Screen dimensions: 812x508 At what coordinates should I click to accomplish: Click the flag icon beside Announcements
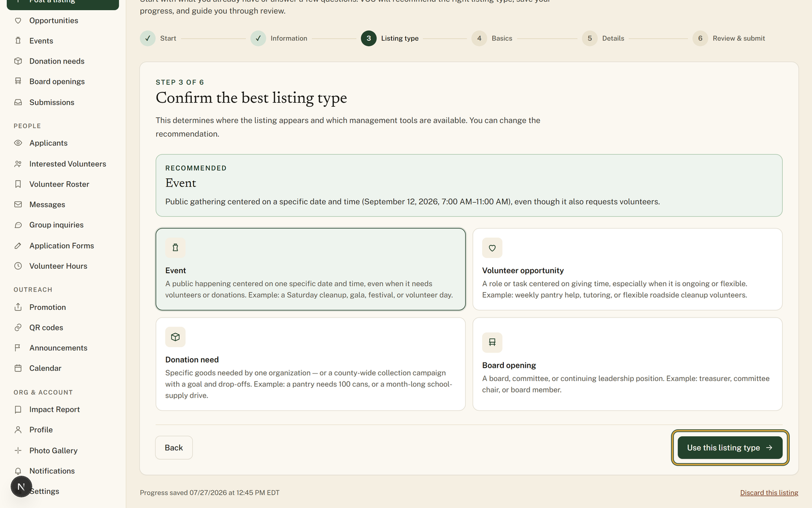pyautogui.click(x=18, y=348)
